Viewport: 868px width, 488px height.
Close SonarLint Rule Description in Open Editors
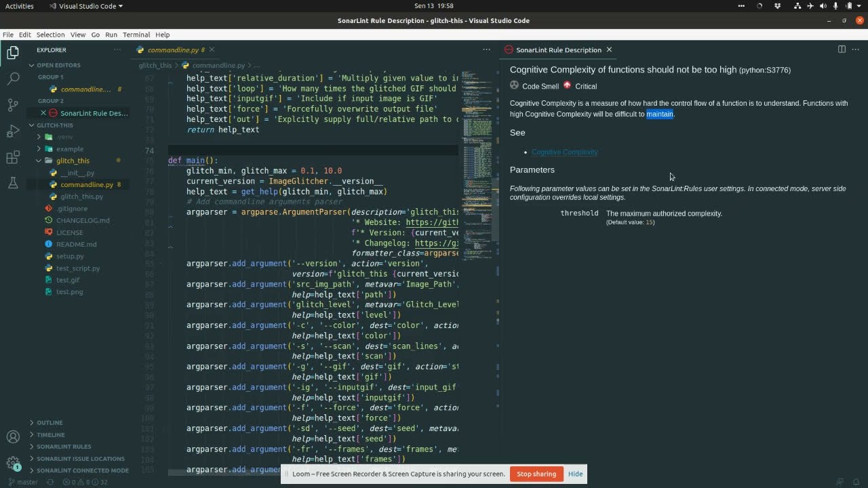pos(43,113)
